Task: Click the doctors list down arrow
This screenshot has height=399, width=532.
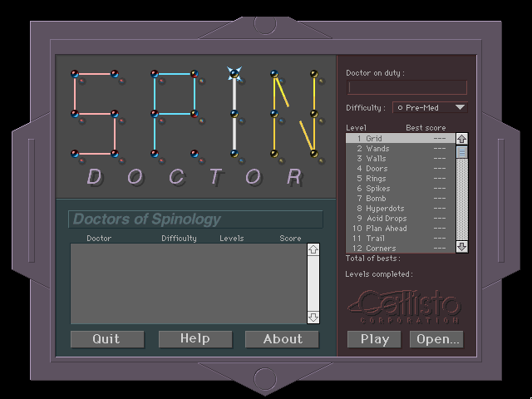Action: coord(313,318)
